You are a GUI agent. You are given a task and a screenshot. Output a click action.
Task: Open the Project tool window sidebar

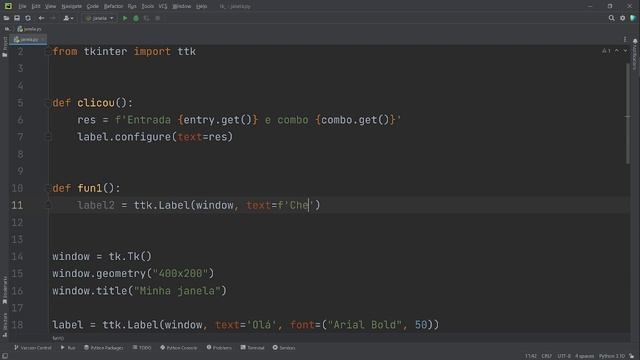point(4,47)
